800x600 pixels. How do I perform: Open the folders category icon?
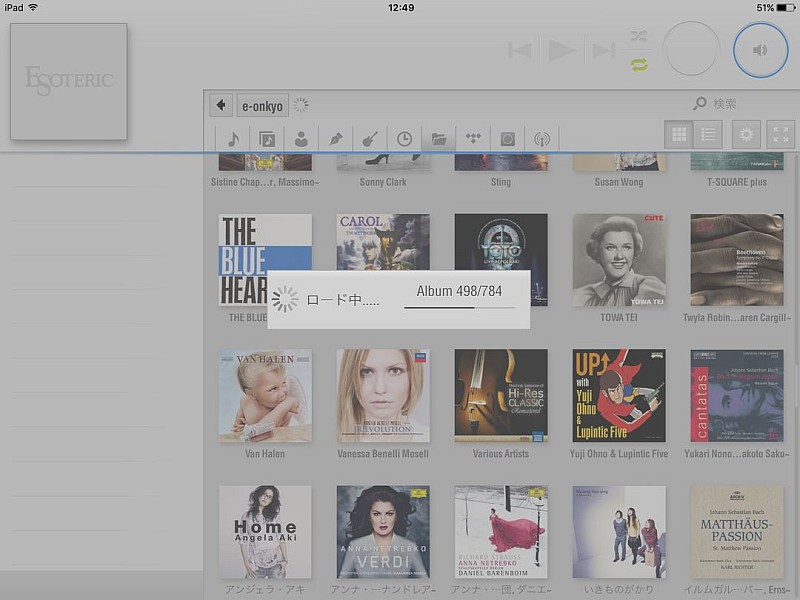pos(438,138)
